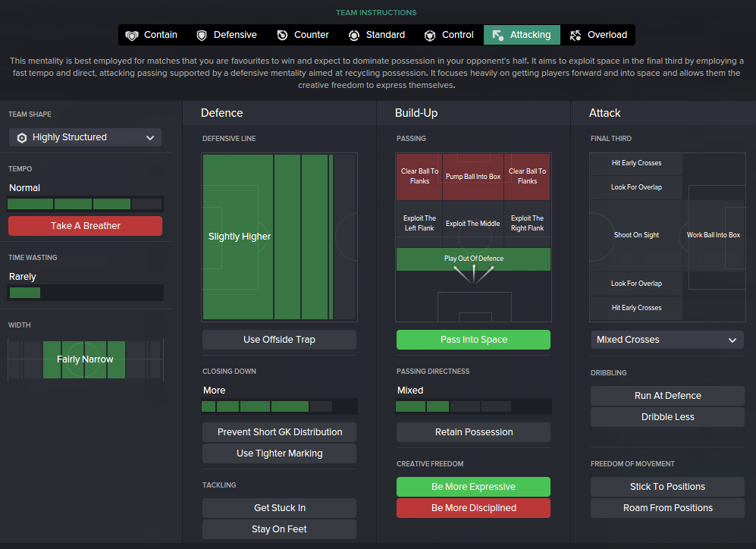Enable Get Stuck In tackling
Screen dimensions: 756x549
pos(279,507)
